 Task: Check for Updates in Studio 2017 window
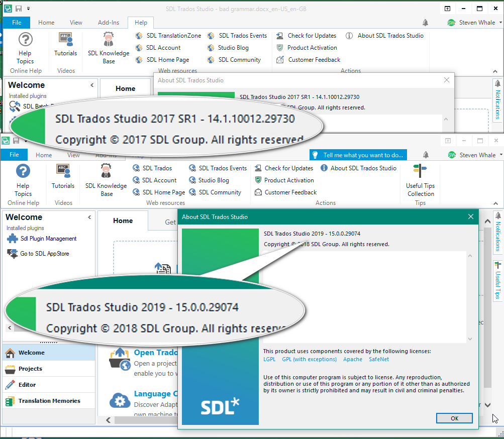(307, 36)
